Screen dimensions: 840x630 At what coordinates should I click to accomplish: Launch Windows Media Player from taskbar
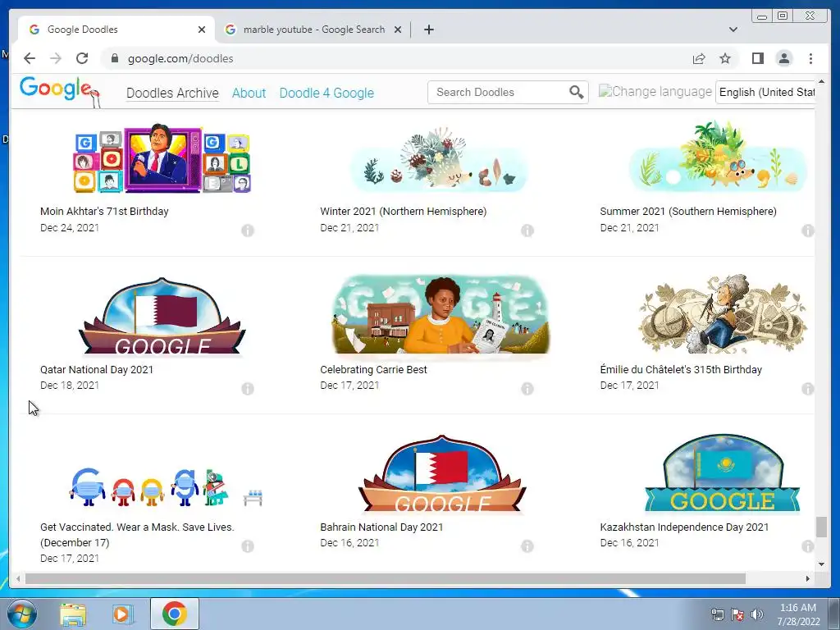(121, 614)
